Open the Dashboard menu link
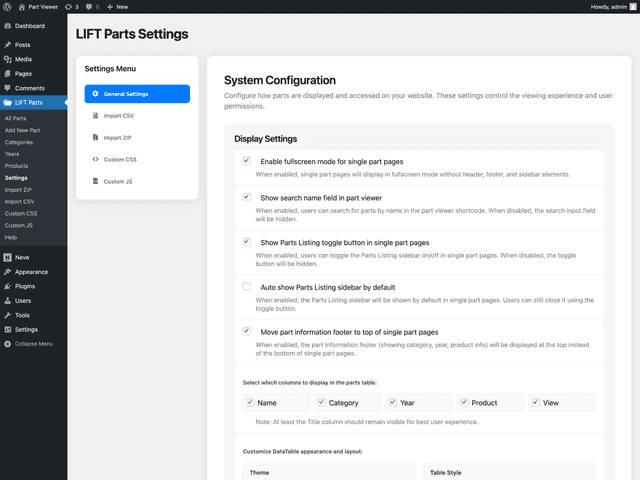The height and width of the screenshot is (480, 640). coord(30,26)
